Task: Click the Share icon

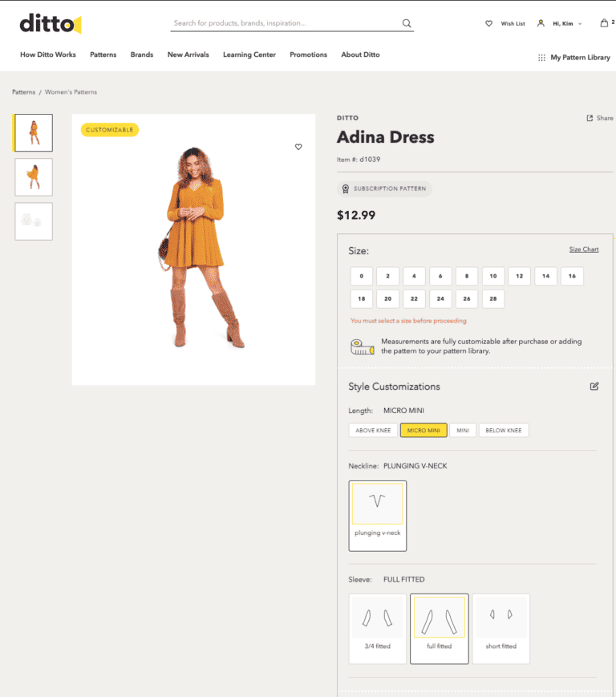Action: click(x=590, y=118)
